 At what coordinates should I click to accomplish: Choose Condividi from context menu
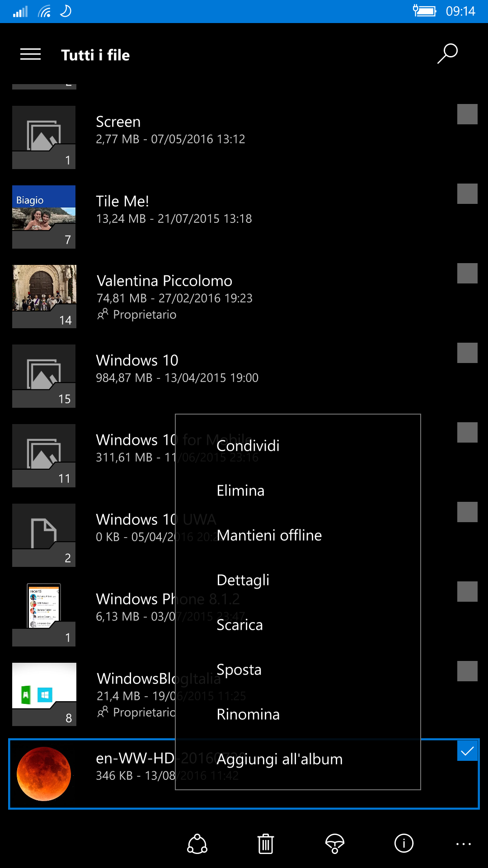point(298,446)
